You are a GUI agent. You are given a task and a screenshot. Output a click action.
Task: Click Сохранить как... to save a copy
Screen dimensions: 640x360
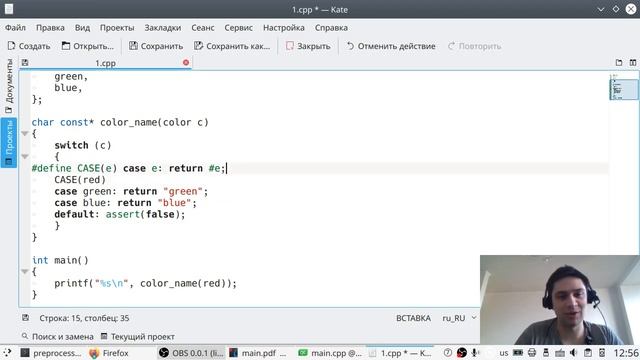(x=232, y=46)
